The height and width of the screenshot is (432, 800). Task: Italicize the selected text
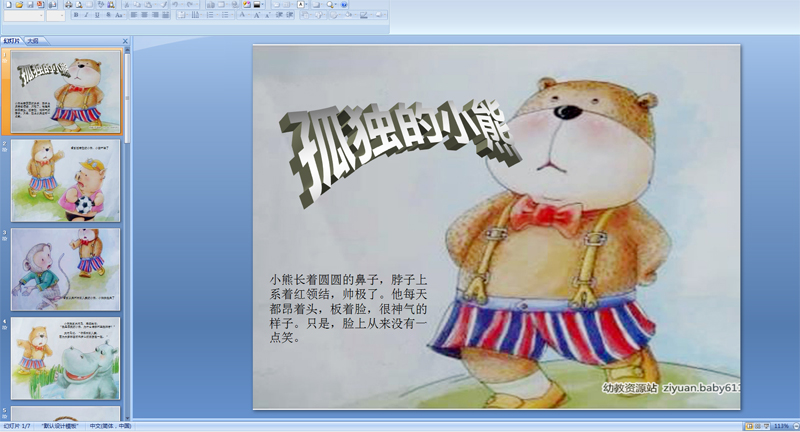[86, 15]
